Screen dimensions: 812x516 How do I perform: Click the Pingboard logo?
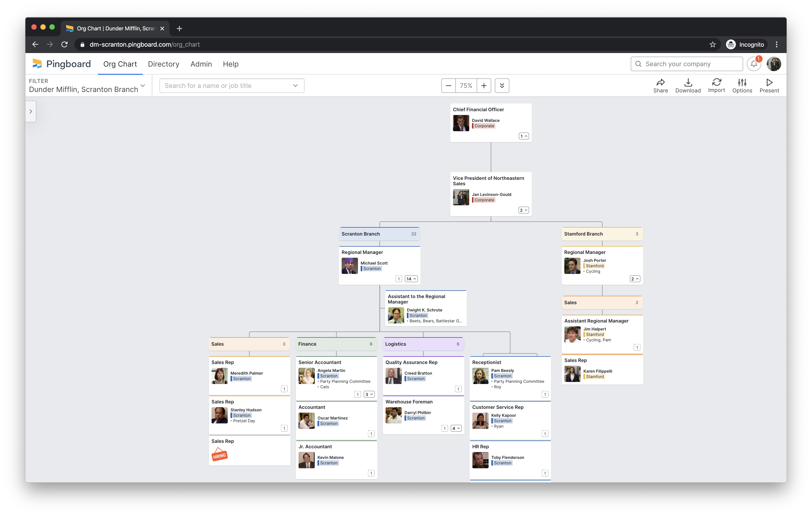[62, 64]
